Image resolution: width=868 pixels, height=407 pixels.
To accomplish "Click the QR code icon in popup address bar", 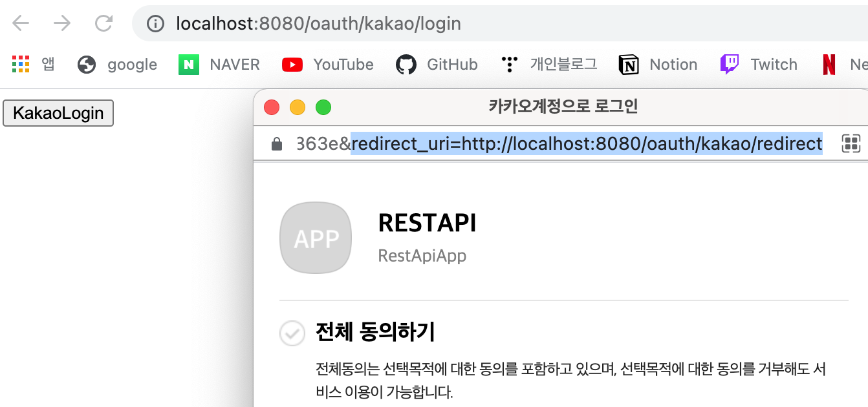I will (x=851, y=143).
